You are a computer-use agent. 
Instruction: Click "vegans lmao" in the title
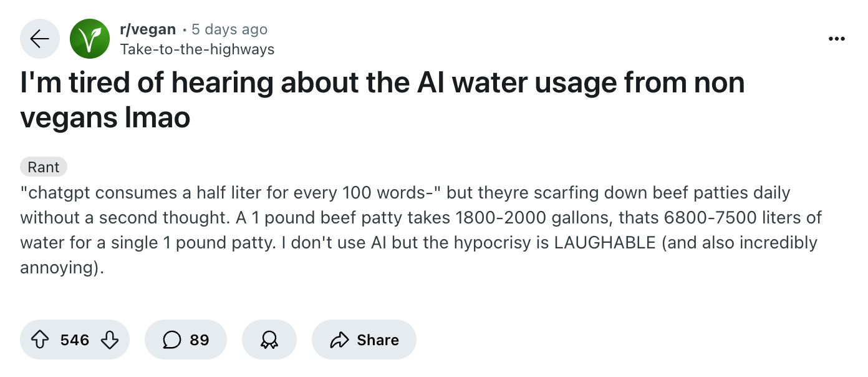[105, 118]
